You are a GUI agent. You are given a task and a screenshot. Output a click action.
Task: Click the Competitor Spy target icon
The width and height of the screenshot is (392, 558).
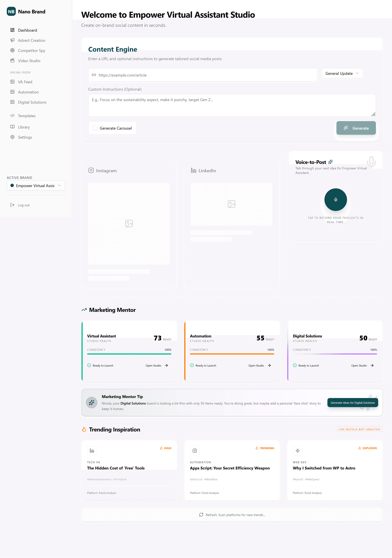tap(12, 50)
